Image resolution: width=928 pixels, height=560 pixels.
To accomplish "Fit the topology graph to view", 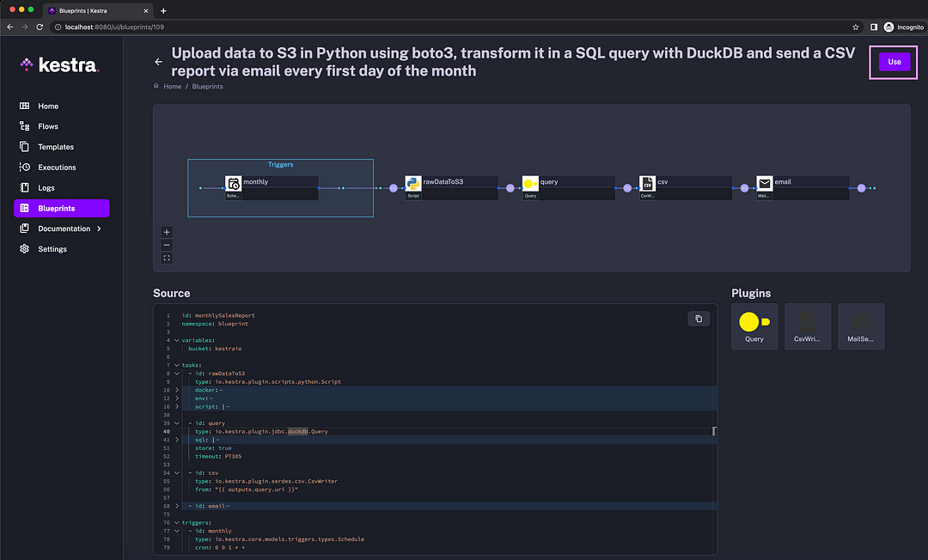I will click(x=167, y=258).
